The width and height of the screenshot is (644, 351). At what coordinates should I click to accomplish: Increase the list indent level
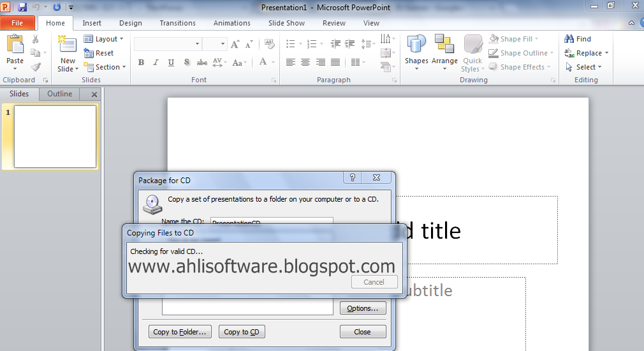[350, 43]
